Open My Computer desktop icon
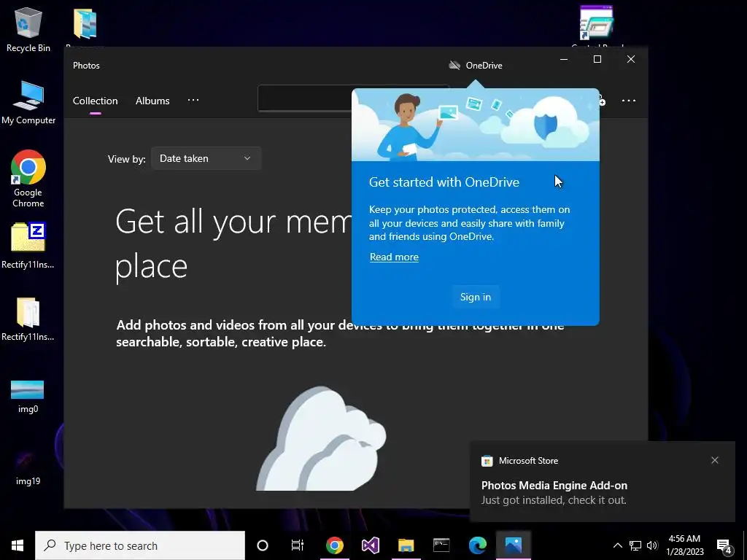This screenshot has width=747, height=560. [28, 103]
